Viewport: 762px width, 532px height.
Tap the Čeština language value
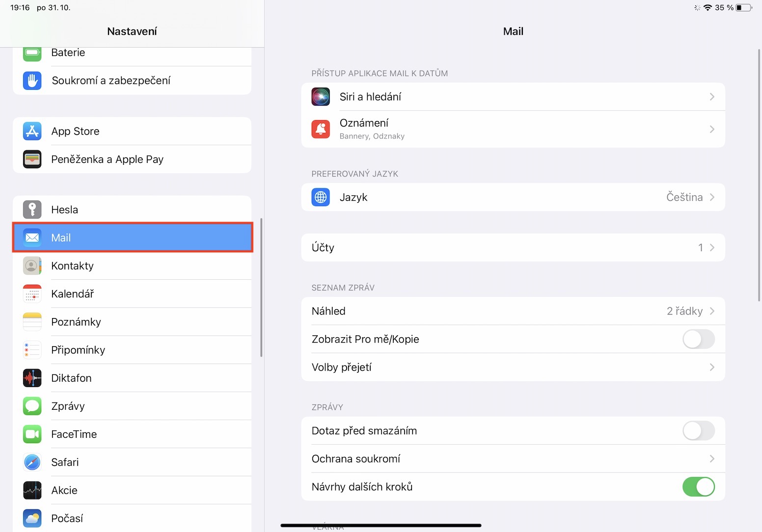(684, 197)
